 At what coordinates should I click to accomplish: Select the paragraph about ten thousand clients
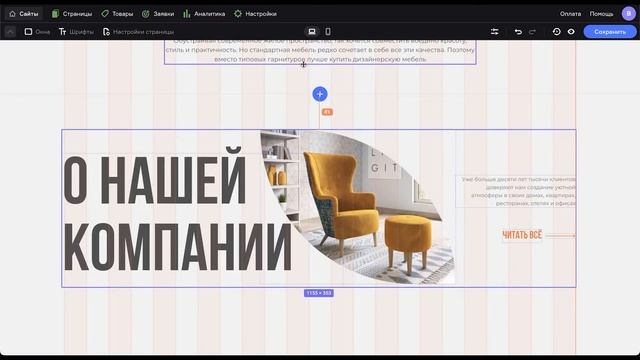[x=516, y=191]
